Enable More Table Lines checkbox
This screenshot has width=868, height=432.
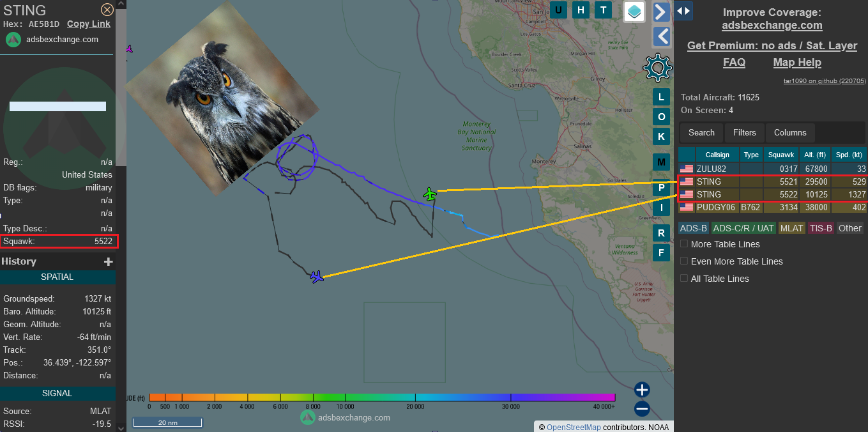click(x=684, y=244)
